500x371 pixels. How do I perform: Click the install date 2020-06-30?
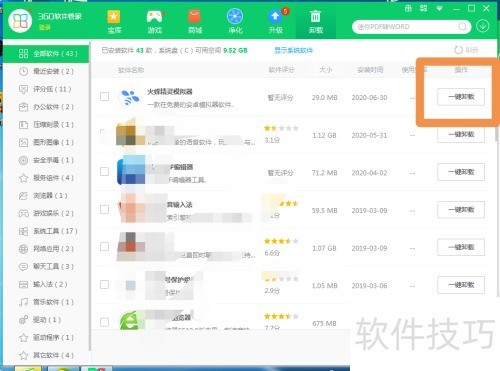tap(369, 98)
